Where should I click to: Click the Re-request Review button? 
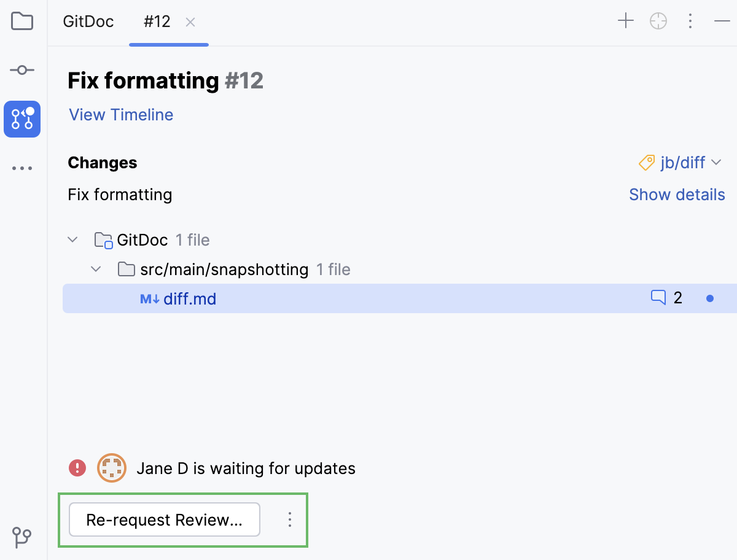(165, 520)
